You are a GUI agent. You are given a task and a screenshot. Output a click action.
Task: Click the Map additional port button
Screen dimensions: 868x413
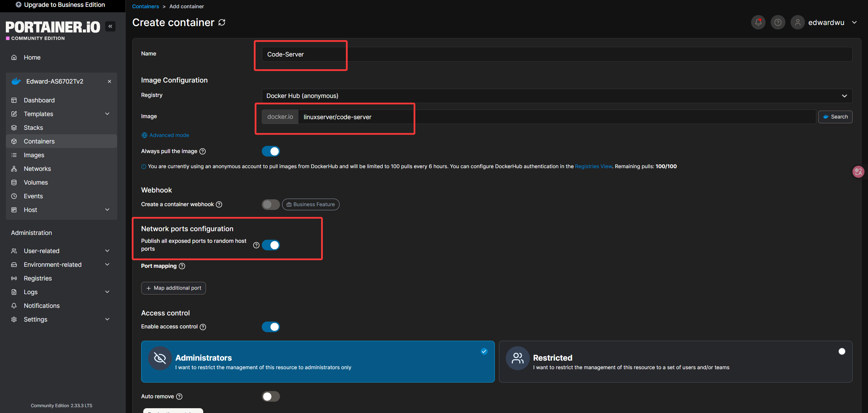(173, 288)
